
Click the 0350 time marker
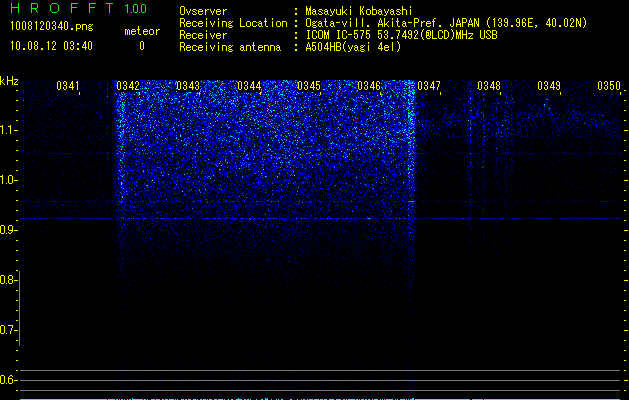[x=609, y=86]
